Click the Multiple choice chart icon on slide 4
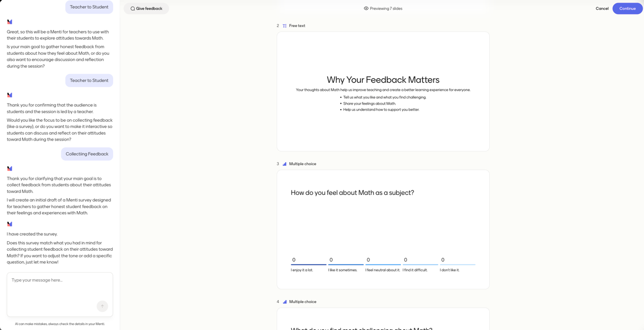This screenshot has width=644, height=330. click(285, 302)
